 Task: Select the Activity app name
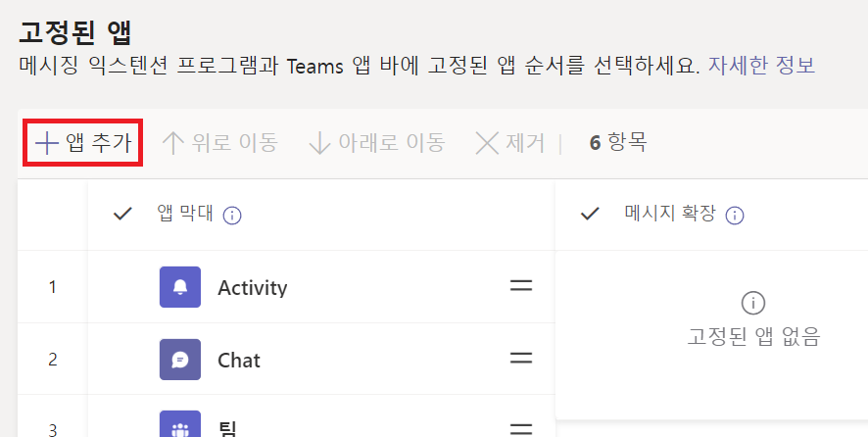[252, 288]
